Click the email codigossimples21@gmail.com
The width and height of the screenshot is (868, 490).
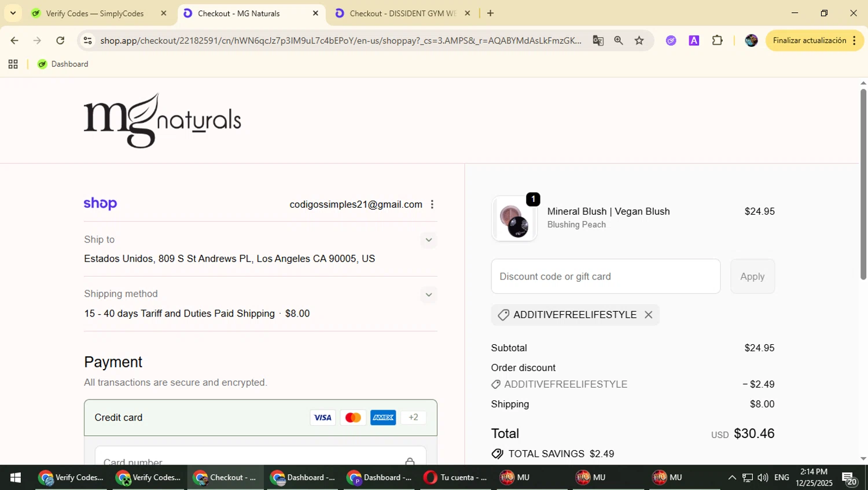356,204
